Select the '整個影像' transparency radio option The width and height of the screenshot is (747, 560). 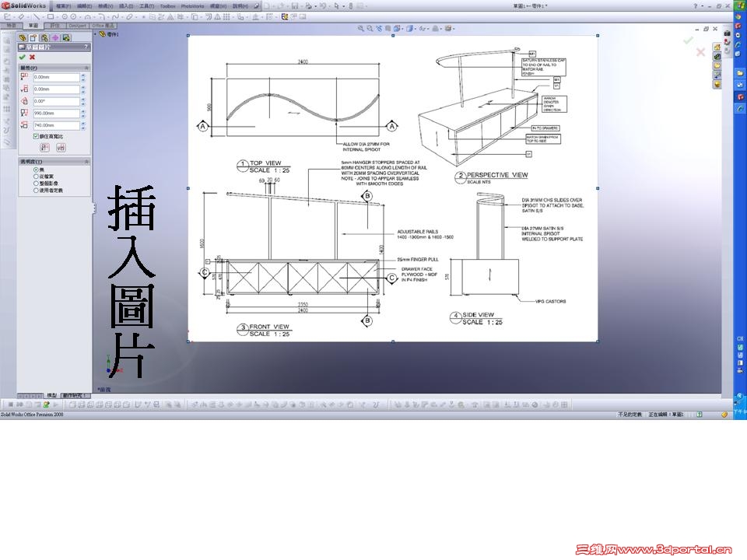tap(36, 183)
